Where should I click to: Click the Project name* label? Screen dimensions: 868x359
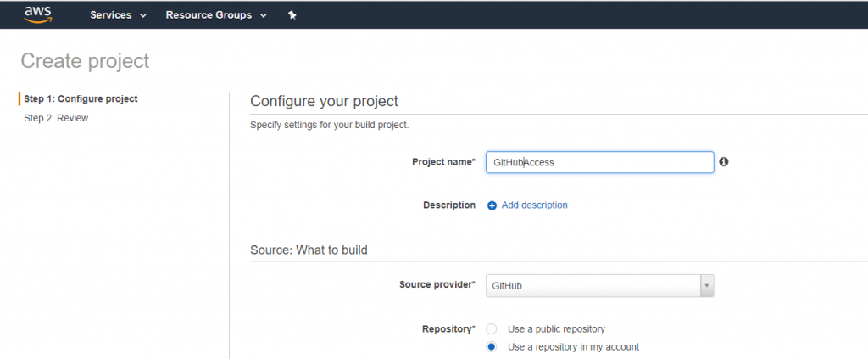443,162
